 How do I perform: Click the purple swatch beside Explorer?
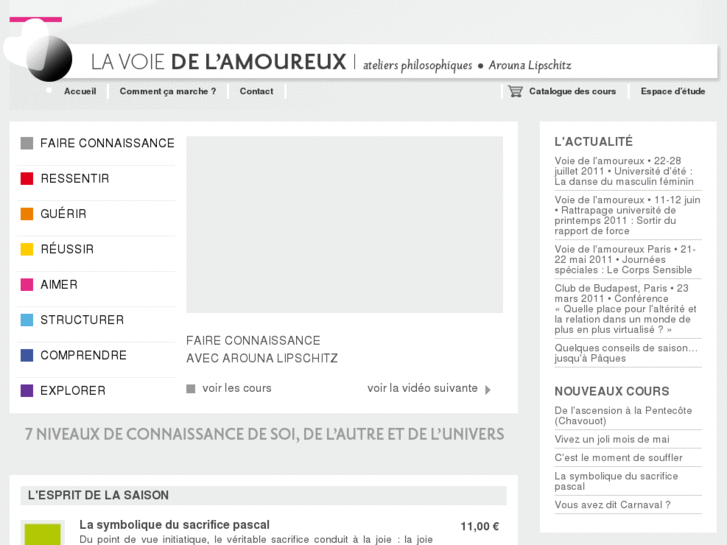click(27, 391)
